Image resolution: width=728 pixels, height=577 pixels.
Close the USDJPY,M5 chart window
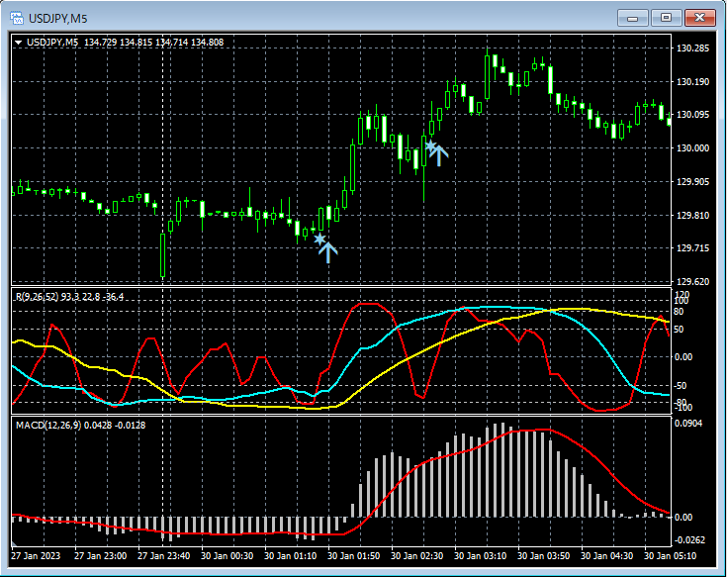coord(699,17)
